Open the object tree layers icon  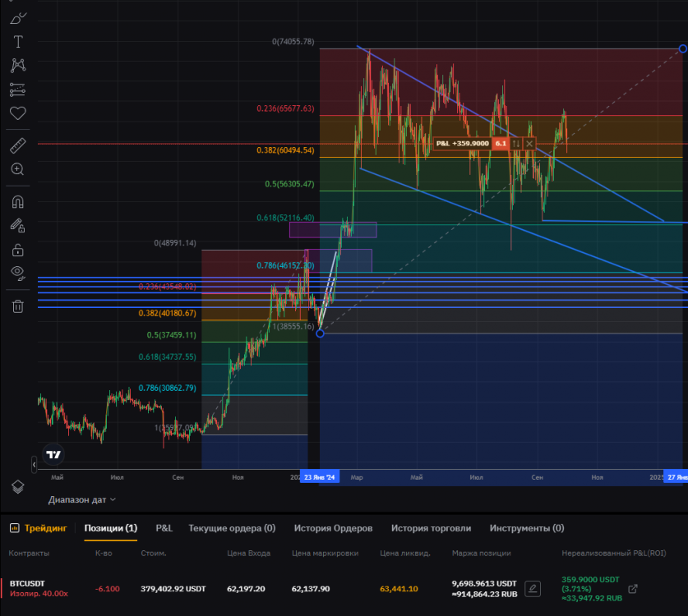[17, 486]
